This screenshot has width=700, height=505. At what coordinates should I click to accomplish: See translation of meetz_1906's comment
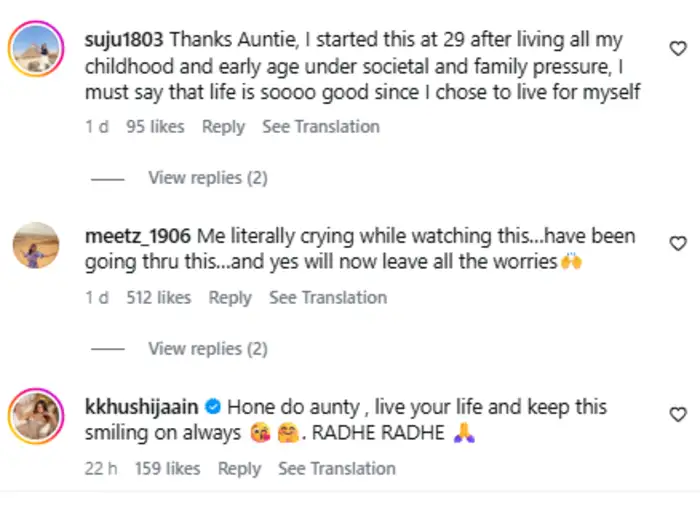point(328,298)
